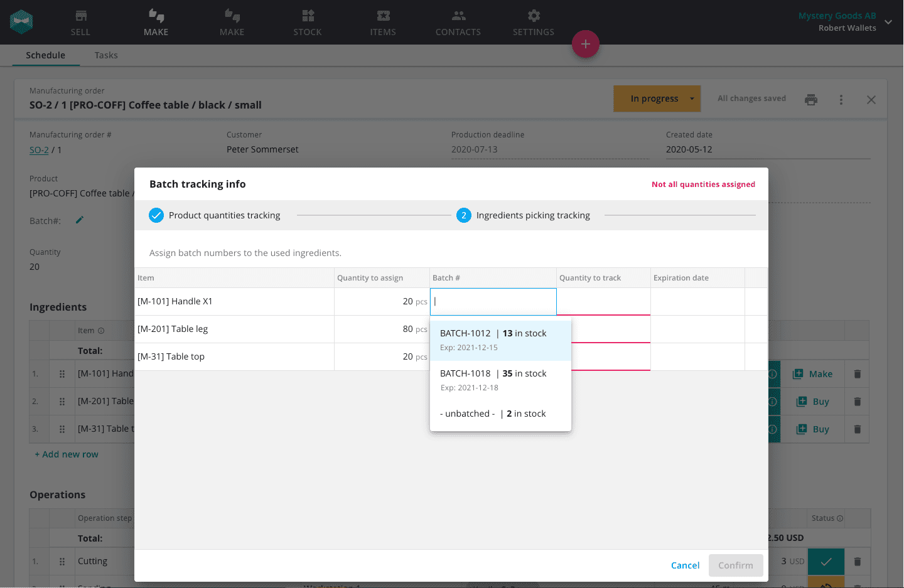Close the manufacturing order panel

871,100
